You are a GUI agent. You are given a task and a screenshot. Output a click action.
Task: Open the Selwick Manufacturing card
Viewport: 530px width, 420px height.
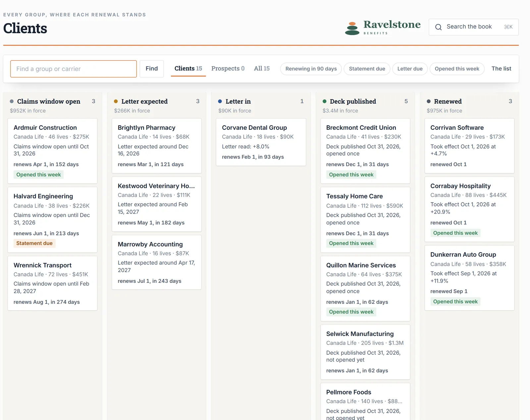point(365,352)
